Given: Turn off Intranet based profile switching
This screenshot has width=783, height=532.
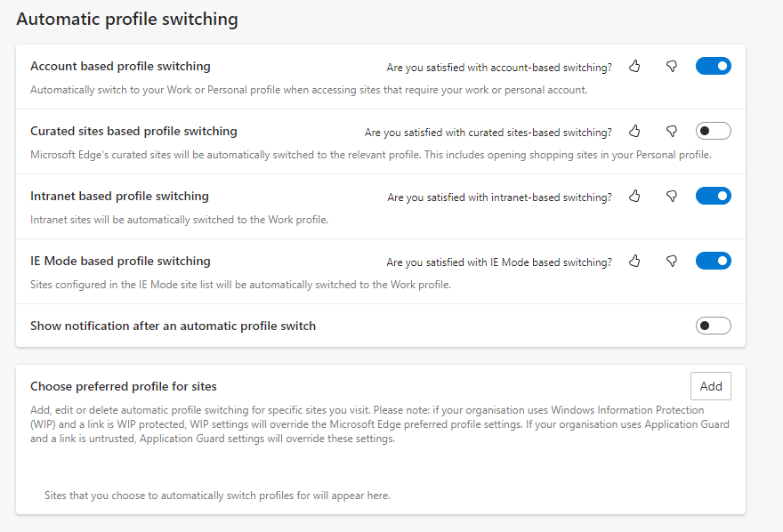Looking at the screenshot, I should [713, 196].
